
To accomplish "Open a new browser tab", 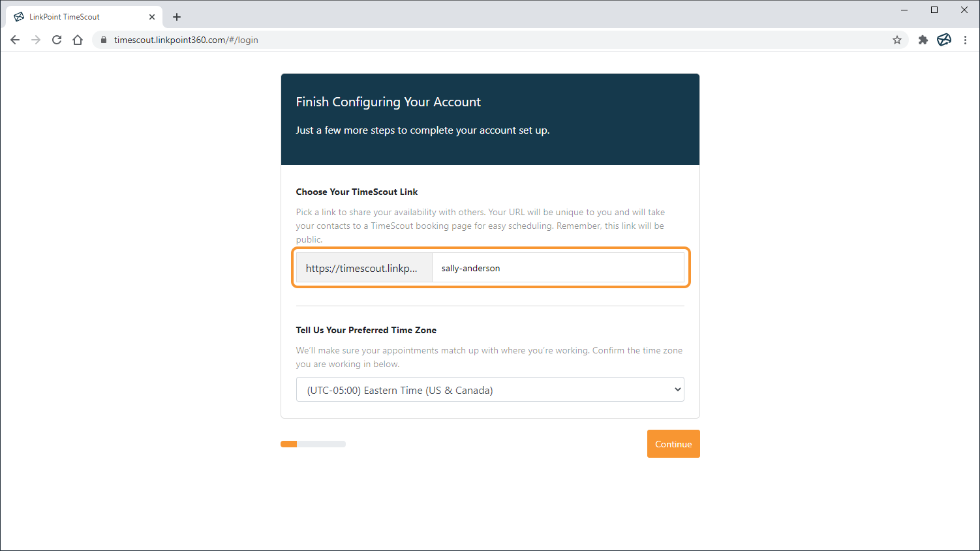I will [x=177, y=17].
